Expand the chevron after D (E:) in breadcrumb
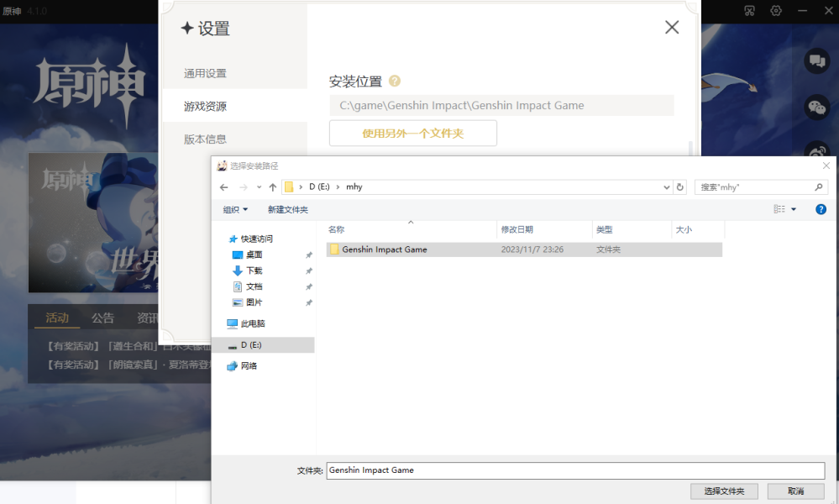 pyautogui.click(x=338, y=186)
